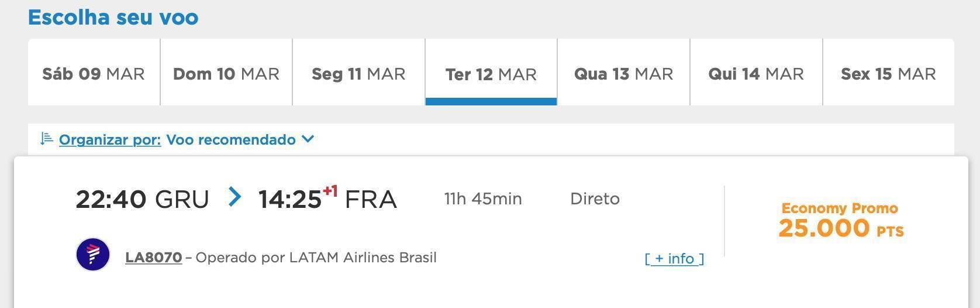This screenshot has height=308, width=980.
Task: Click the 14:25 FRA arrival time
Action: 327,198
